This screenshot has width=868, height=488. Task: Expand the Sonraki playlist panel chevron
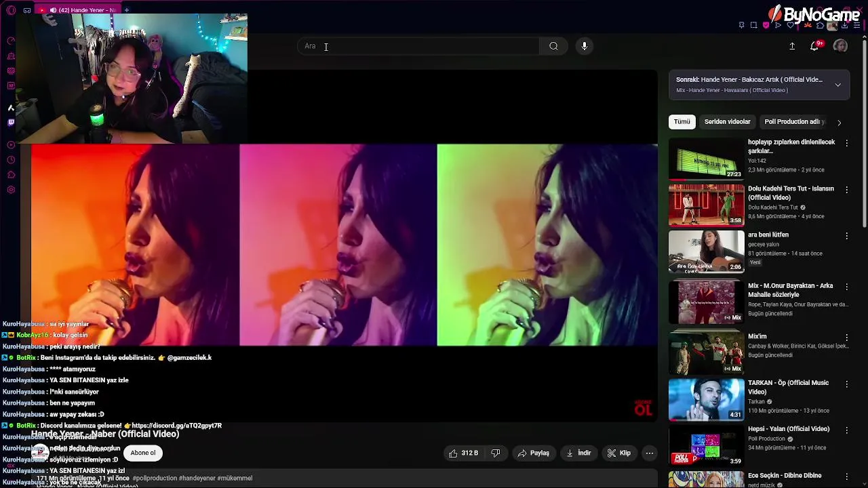838,85
